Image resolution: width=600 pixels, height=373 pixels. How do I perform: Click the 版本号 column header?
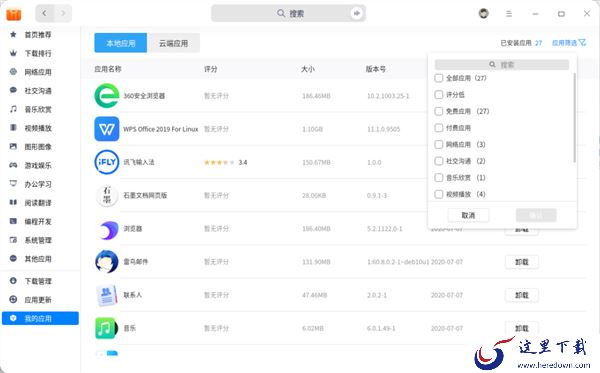tap(376, 69)
